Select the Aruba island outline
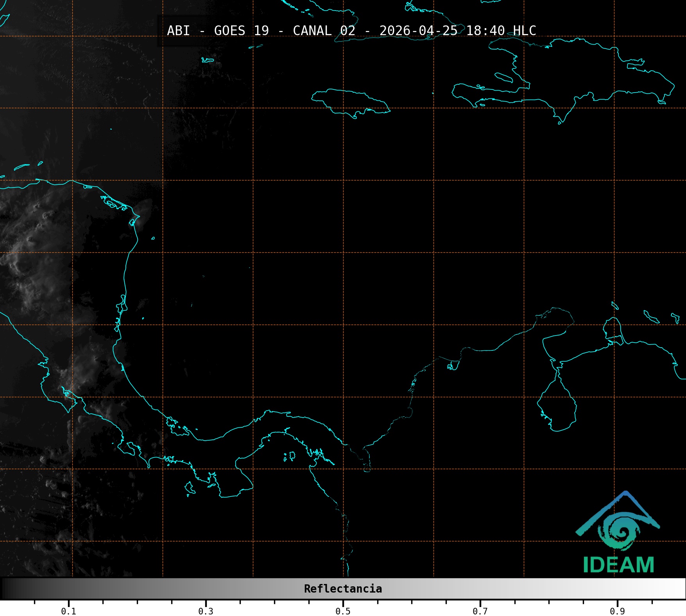The width and height of the screenshot is (686, 616). pyautogui.click(x=615, y=305)
